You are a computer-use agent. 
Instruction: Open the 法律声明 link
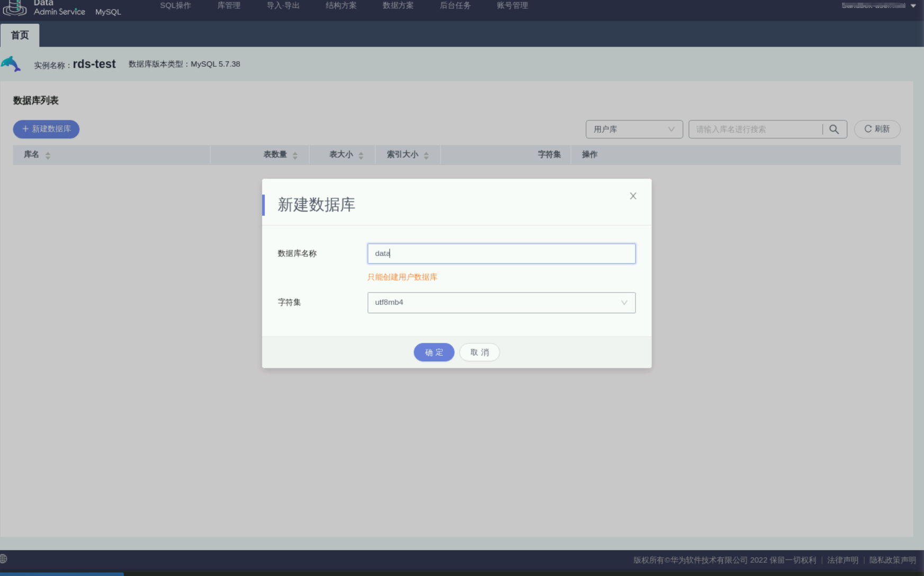point(842,560)
